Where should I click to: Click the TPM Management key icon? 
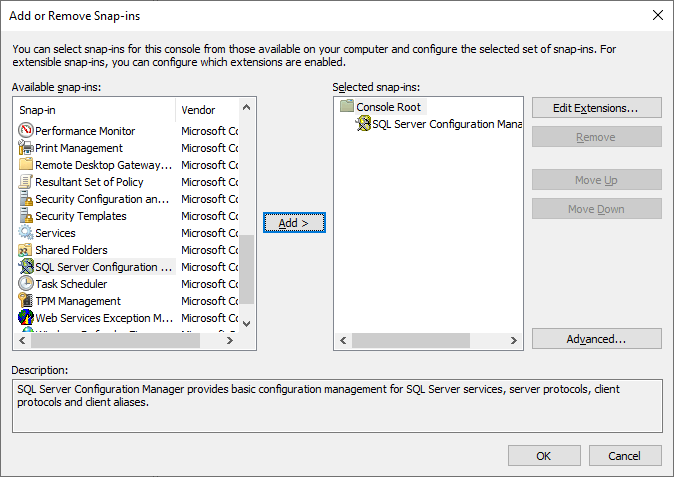click(26, 301)
